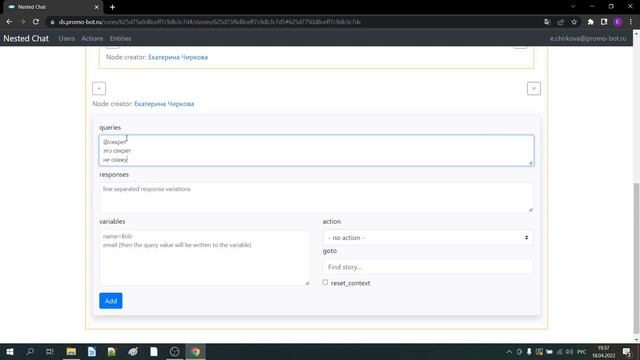640x360 pixels.
Task: Open the volume tray icon
Action: (569, 351)
